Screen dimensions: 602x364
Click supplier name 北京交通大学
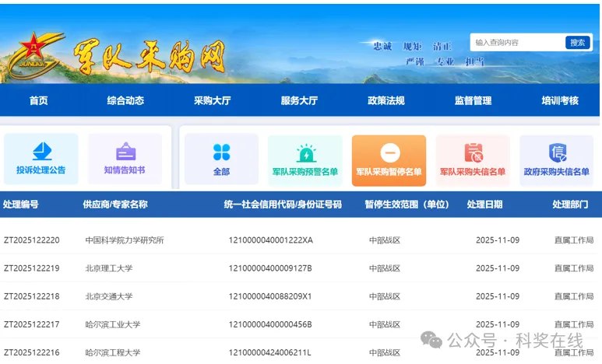coord(109,296)
